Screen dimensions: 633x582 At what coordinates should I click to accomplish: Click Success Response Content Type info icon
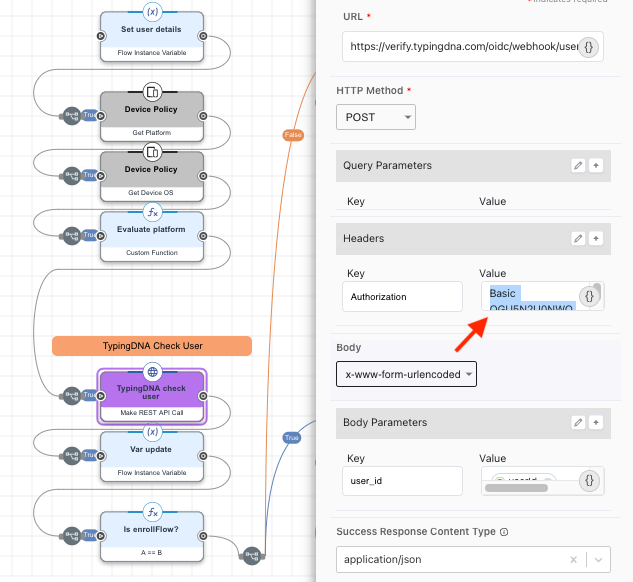(x=504, y=532)
